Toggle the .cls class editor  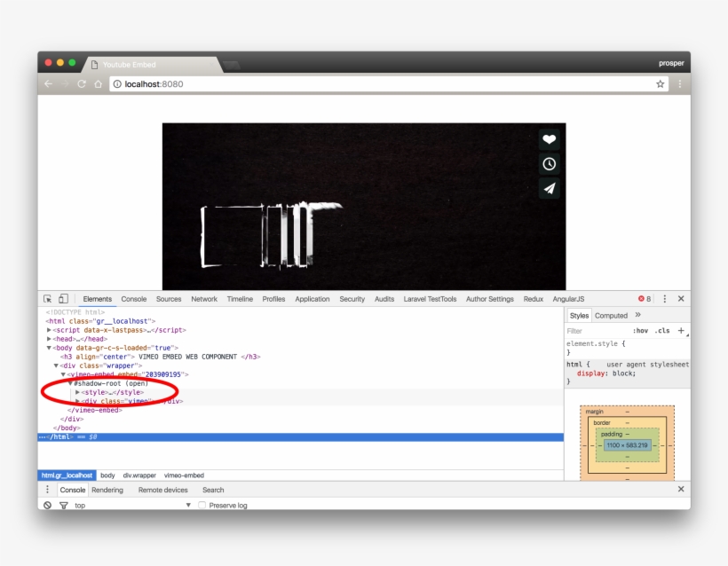click(661, 329)
